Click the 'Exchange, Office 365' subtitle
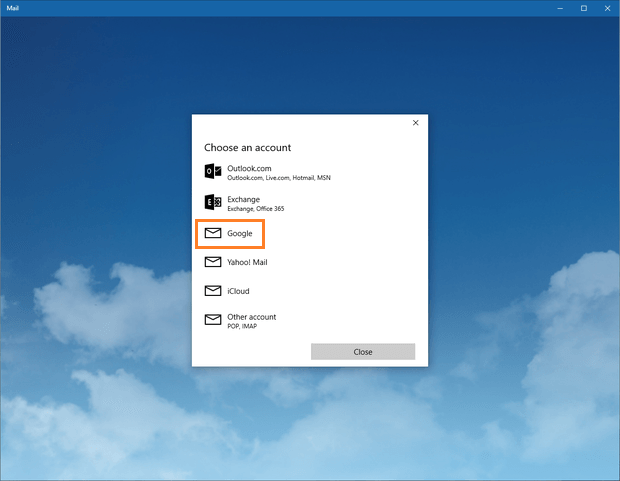Screen dimensions: 620x481 255,209
